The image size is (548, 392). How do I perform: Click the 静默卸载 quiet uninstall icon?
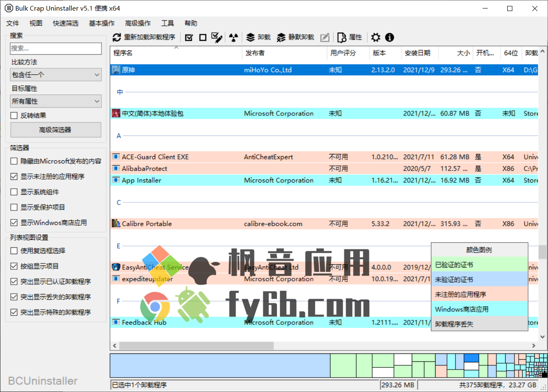tap(281, 38)
